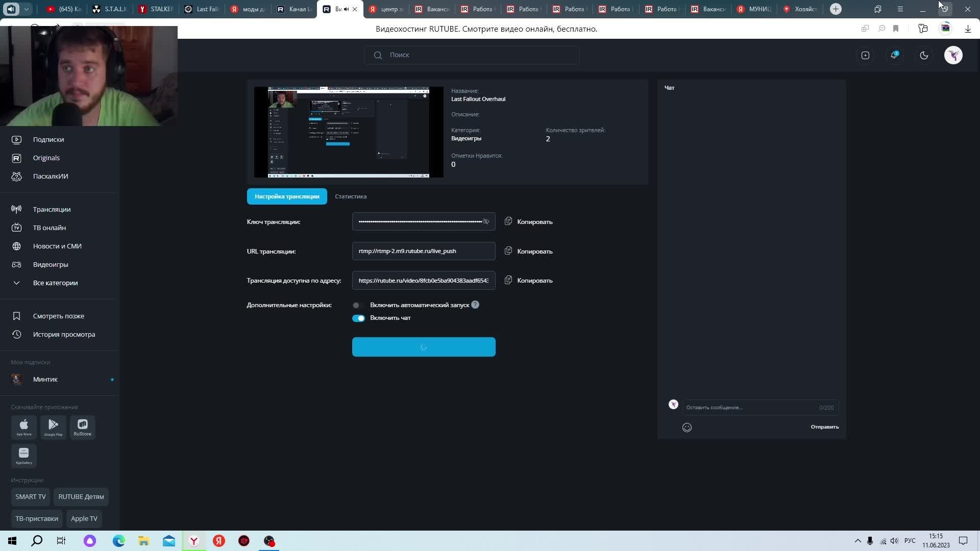Click the copy icon next to the stream key
The width and height of the screenshot is (980, 551).
coord(508,221)
